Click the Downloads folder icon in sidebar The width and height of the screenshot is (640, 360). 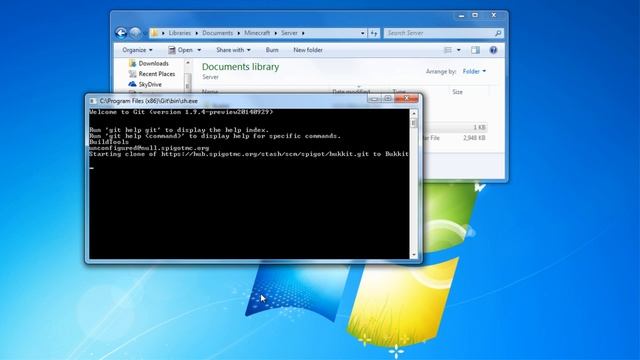pyautogui.click(x=132, y=63)
